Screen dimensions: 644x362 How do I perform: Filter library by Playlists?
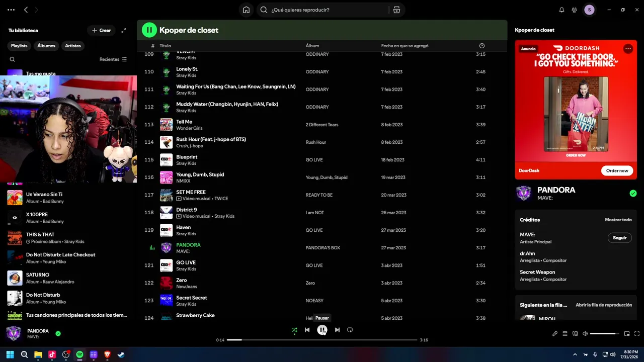(x=19, y=46)
